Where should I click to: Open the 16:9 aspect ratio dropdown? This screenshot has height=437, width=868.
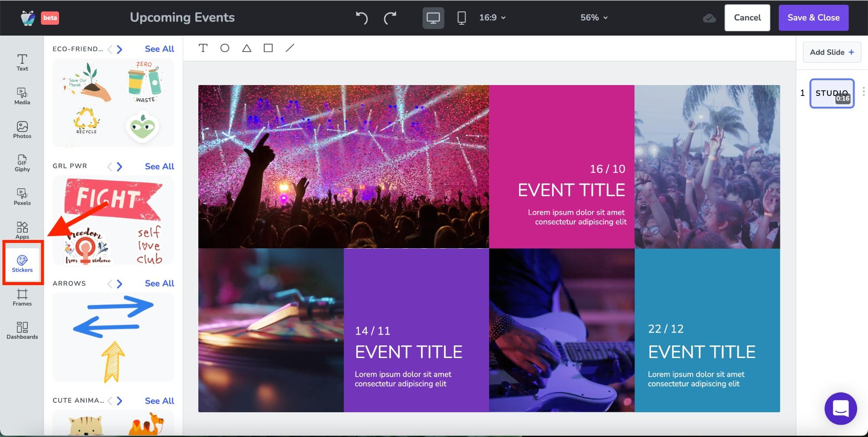point(493,18)
